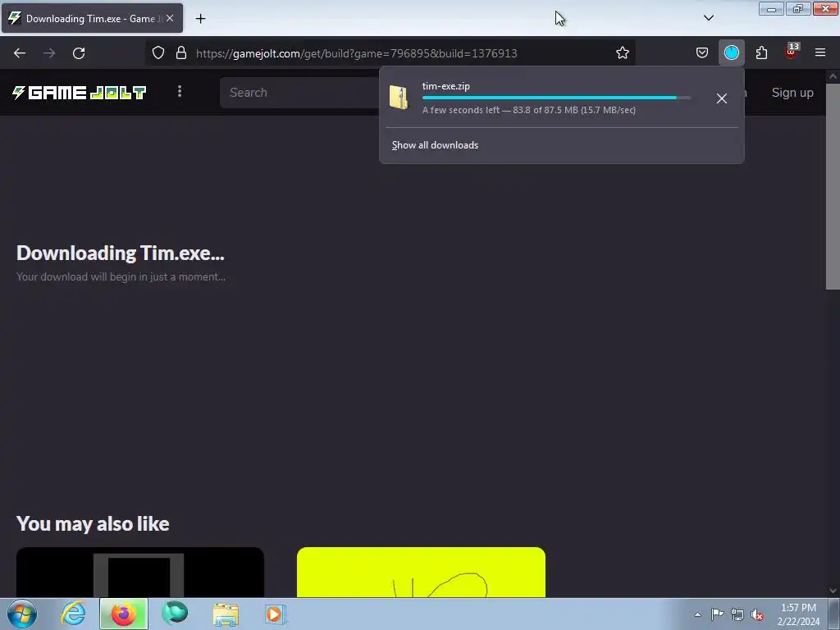Switch to Firefox in the taskbar
Screen dimensions: 840x630
click(124, 614)
